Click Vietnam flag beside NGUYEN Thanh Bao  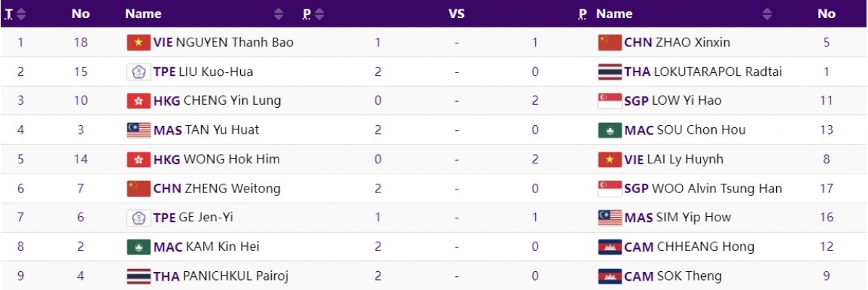pos(138,43)
